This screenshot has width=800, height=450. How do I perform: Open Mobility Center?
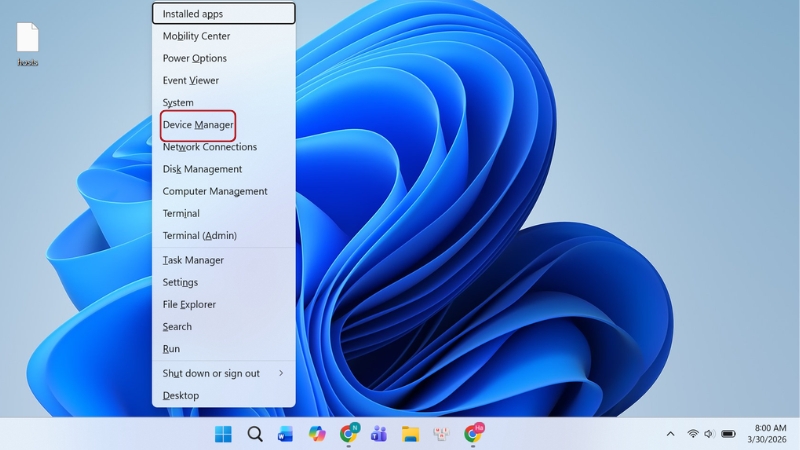(223, 36)
